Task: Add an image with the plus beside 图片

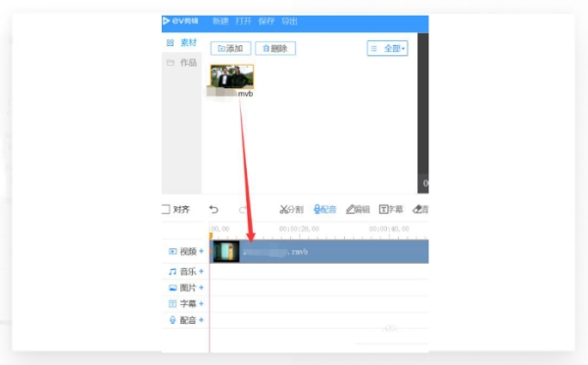Action: click(x=201, y=287)
